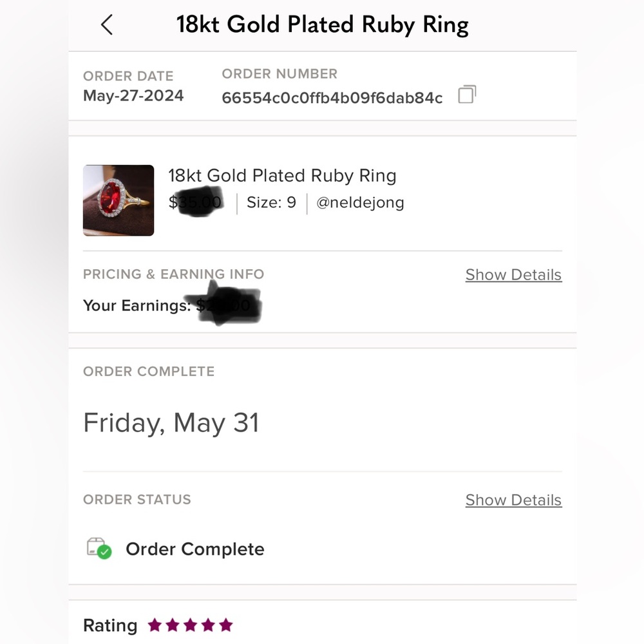The height and width of the screenshot is (644, 644).
Task: Select the third rating star
Action: pyautogui.click(x=190, y=625)
